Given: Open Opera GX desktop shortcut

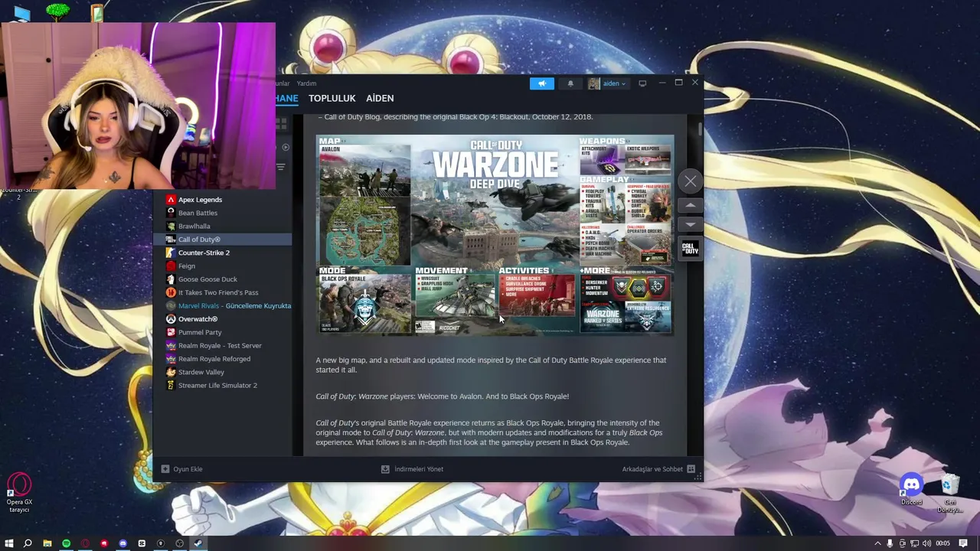Looking at the screenshot, I should coord(19,494).
